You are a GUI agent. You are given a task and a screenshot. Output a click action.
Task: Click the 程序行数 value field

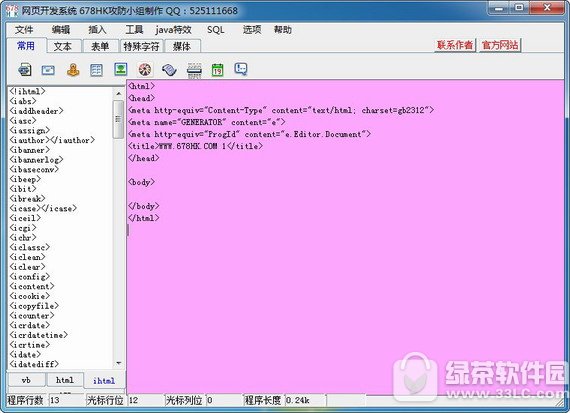67,400
